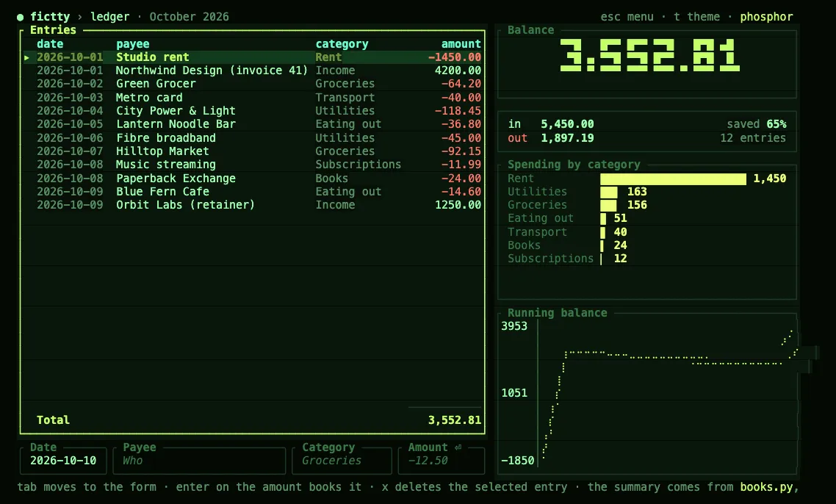Select the Green Grocer entry
836x504 pixels.
[252, 84]
